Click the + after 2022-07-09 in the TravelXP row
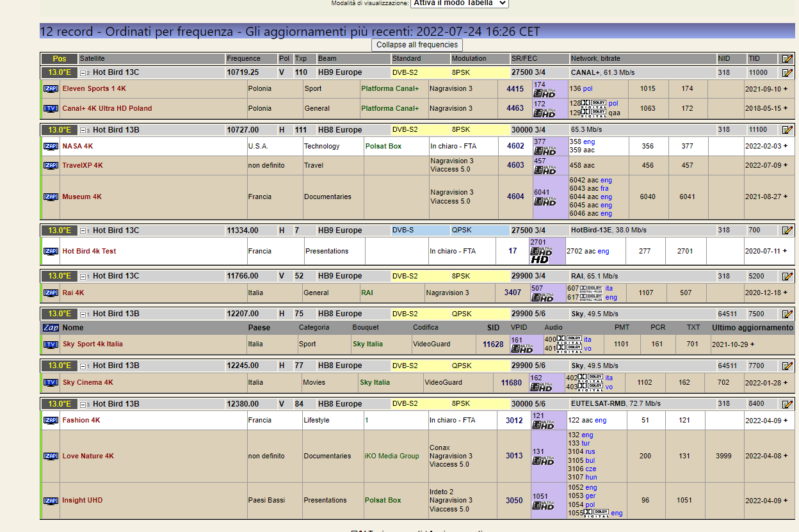The height and width of the screenshot is (532, 799). [786, 165]
